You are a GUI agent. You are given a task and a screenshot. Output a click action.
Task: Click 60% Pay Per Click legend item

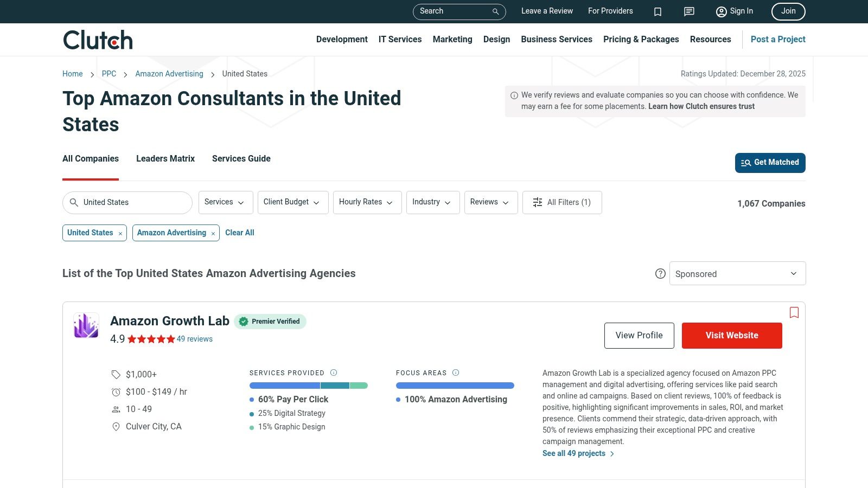289,400
